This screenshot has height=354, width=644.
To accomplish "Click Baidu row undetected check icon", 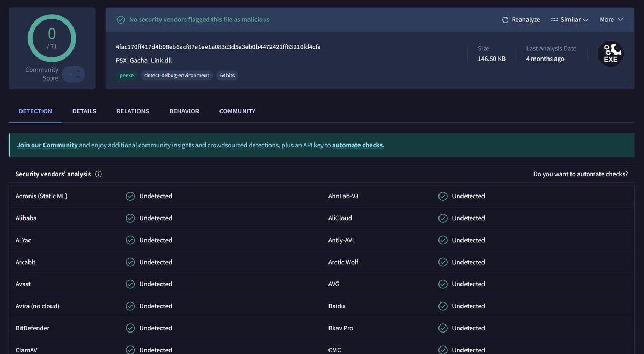I will [x=443, y=306].
